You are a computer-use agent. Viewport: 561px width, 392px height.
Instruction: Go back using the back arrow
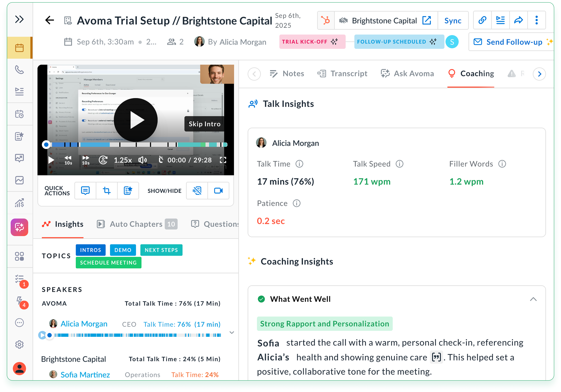pos(49,20)
